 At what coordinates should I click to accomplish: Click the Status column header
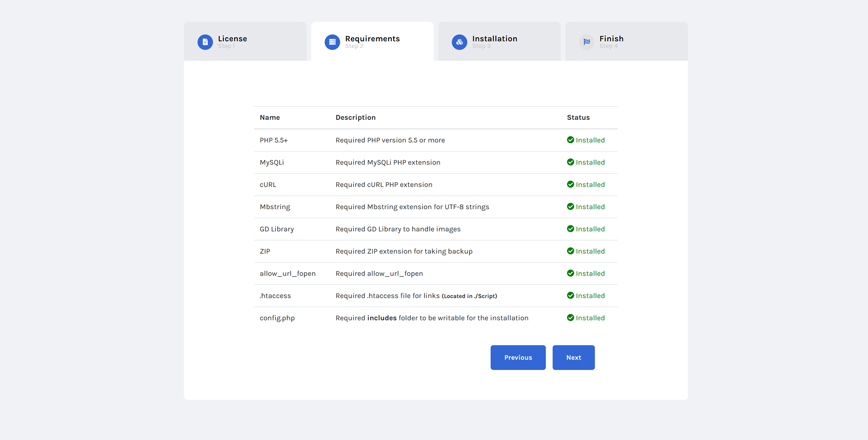(578, 117)
